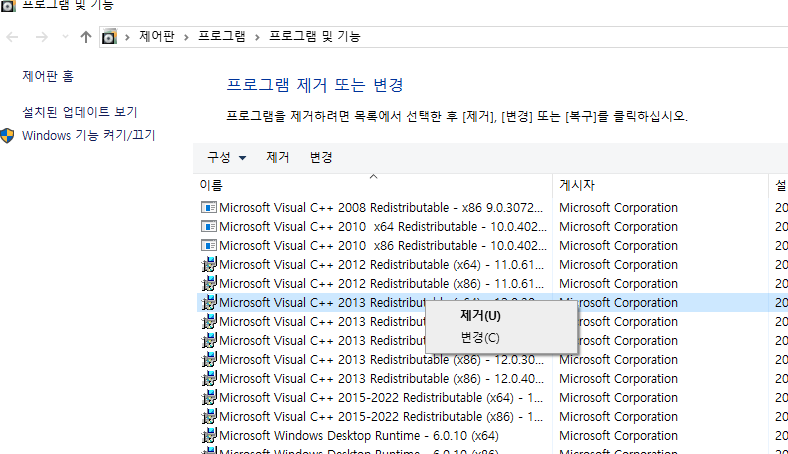788x454 pixels.
Task: Choose 제거(U) from the context menu
Action: [480, 316]
